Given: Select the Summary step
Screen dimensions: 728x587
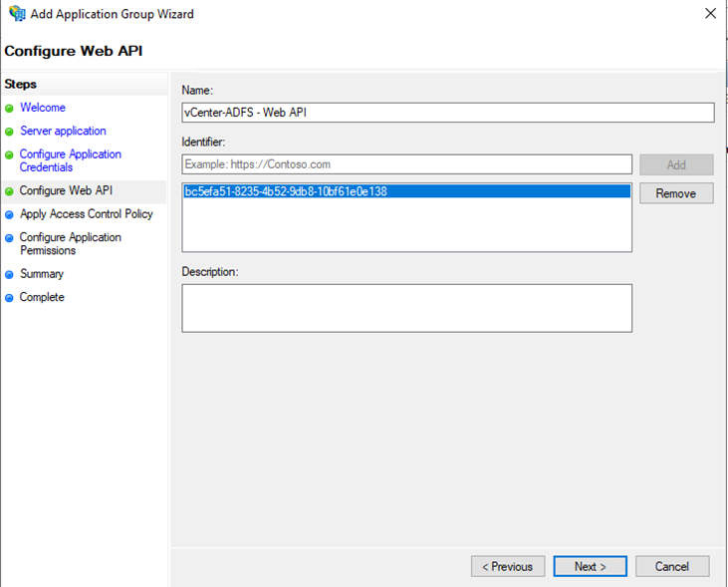Looking at the screenshot, I should point(41,274).
